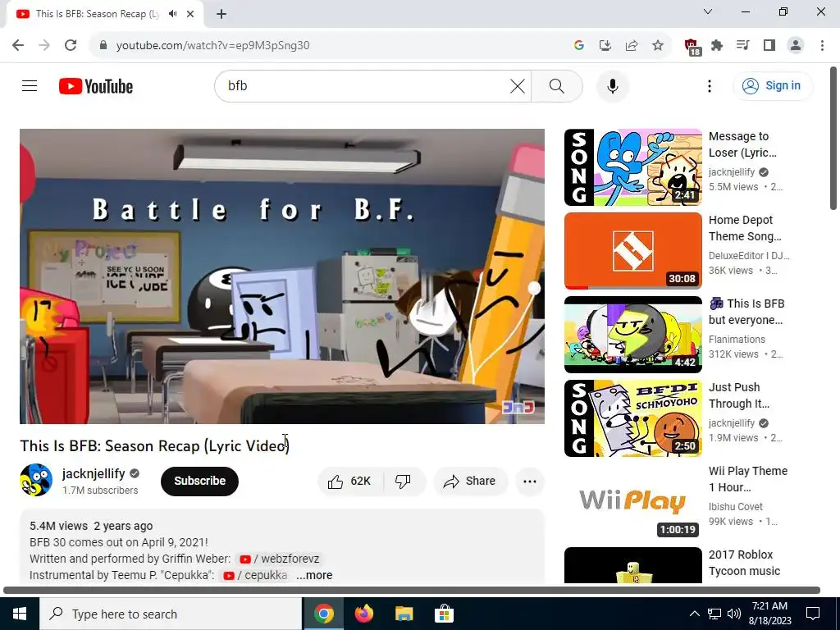View site information lock icon
The height and width of the screenshot is (630, 840).
point(103,45)
